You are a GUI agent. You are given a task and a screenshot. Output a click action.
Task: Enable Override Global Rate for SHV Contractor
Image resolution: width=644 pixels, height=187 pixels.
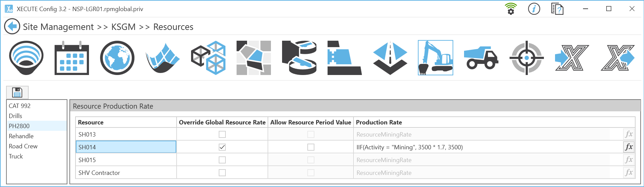pyautogui.click(x=222, y=173)
